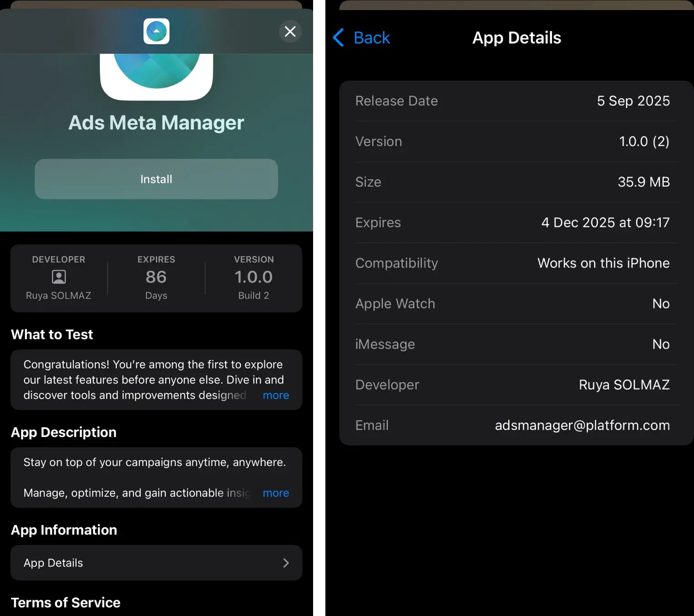
Task: Select the Apple Watch No value
Action: coord(661,303)
